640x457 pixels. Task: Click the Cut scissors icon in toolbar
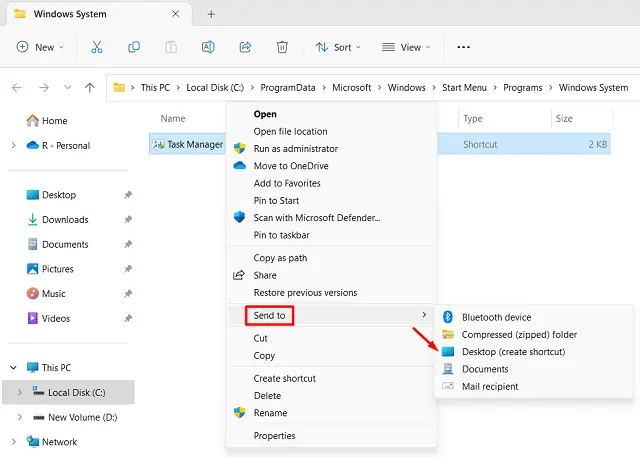[x=97, y=47]
